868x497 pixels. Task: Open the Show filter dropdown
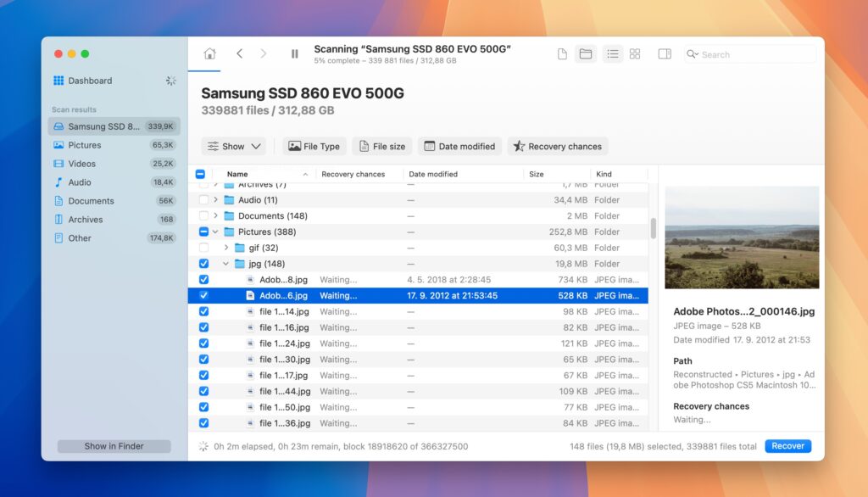tap(233, 146)
